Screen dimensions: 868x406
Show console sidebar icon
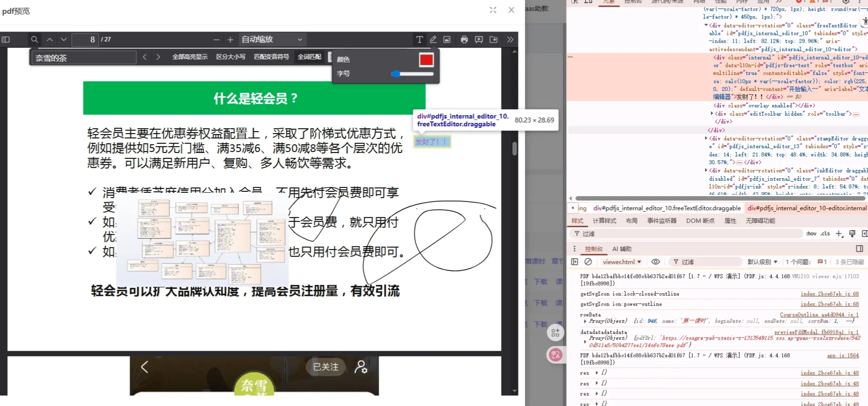click(574, 262)
